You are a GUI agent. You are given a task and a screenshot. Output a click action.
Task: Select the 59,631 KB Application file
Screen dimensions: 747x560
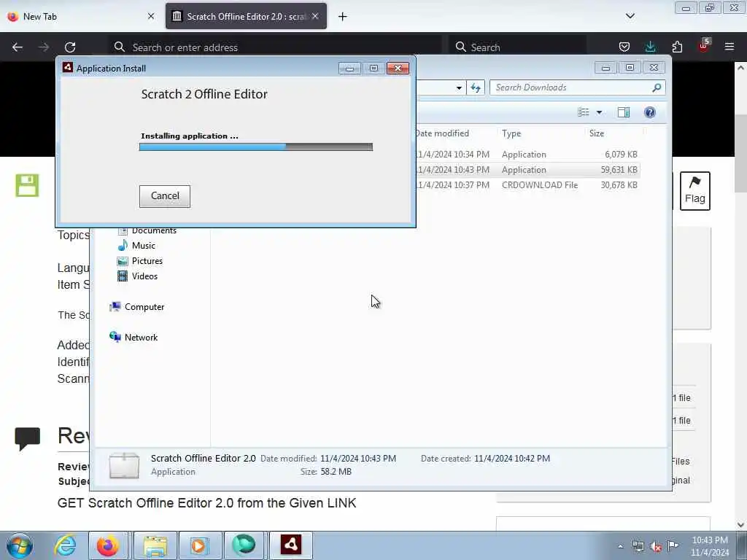point(527,169)
